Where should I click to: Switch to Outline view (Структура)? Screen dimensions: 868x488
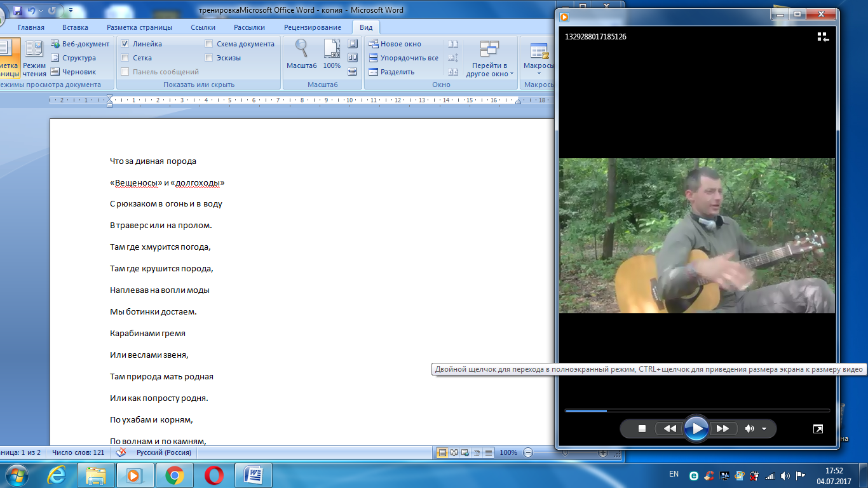point(73,58)
